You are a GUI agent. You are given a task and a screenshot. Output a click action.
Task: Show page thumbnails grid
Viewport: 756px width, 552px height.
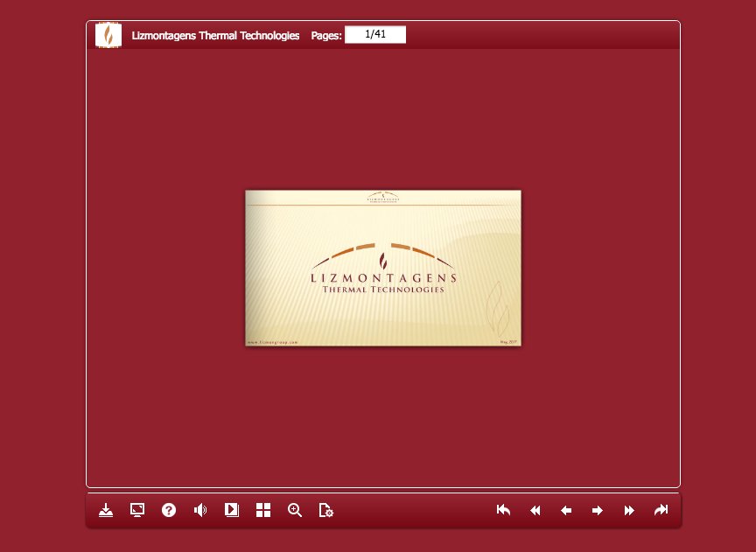[x=263, y=510]
